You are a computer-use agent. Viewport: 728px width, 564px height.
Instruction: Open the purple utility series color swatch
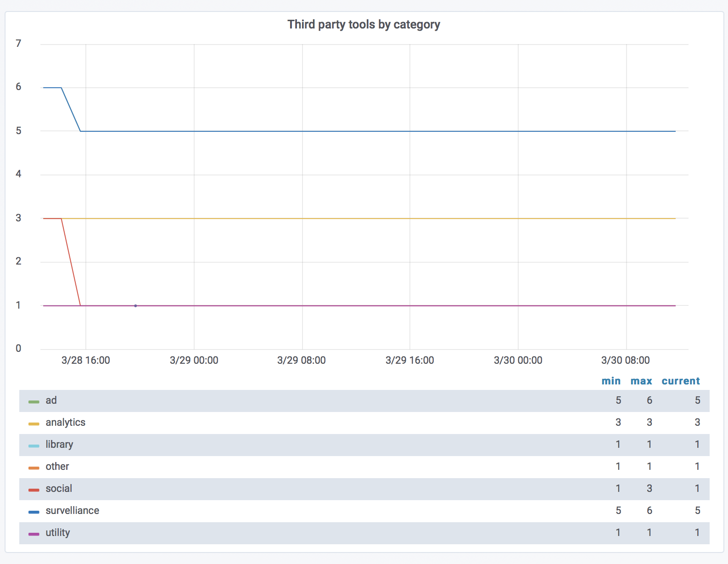(x=34, y=534)
